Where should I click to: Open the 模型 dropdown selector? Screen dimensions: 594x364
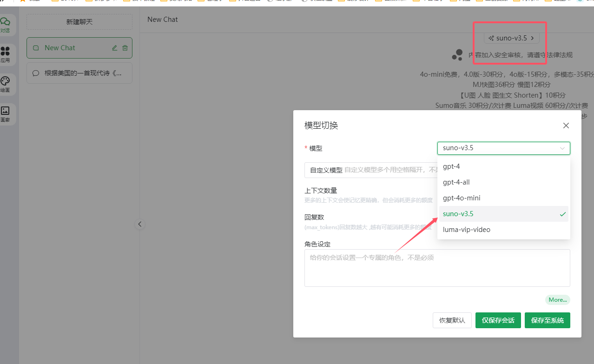pyautogui.click(x=503, y=148)
